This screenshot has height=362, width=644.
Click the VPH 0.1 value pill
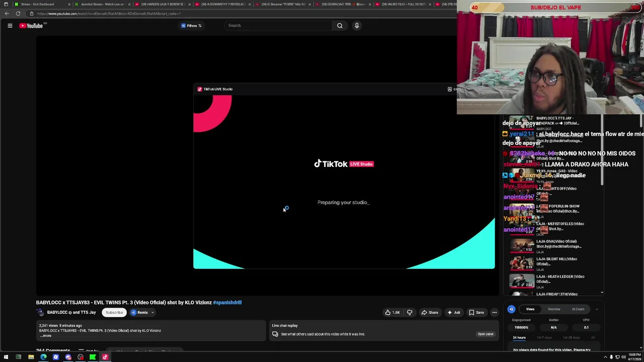[x=586, y=327]
